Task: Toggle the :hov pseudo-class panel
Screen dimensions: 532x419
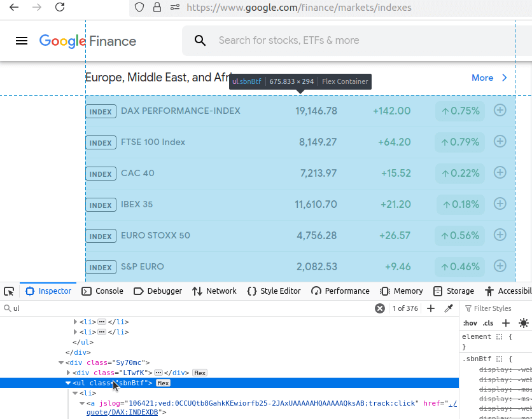Action: pos(470,323)
